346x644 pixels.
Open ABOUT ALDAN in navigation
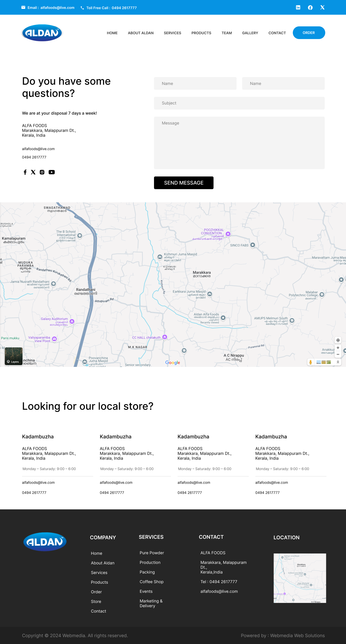(141, 33)
